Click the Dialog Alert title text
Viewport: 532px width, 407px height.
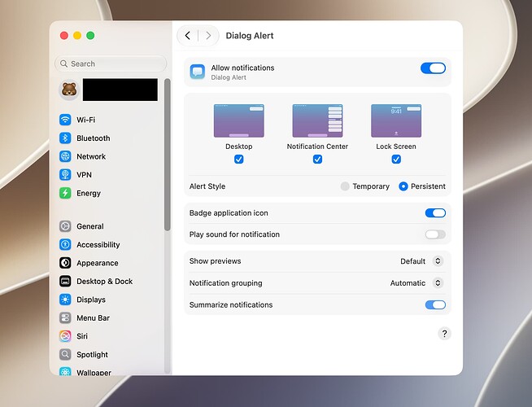[x=250, y=36]
